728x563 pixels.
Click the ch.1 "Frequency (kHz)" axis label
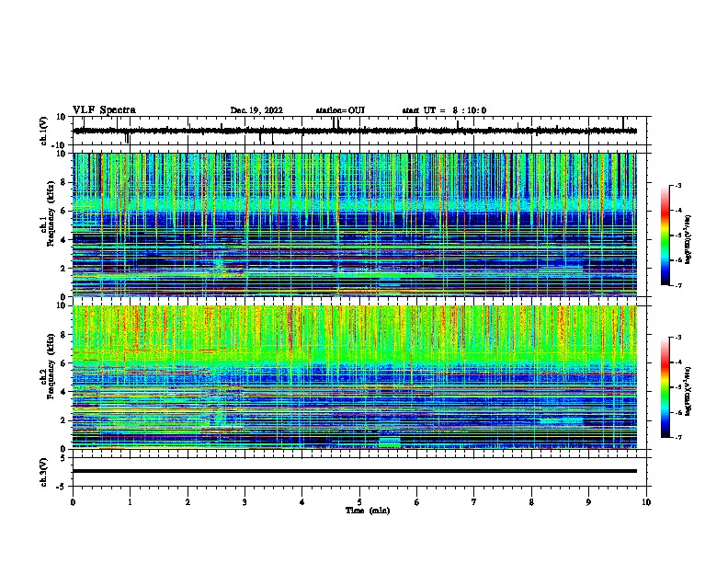click(x=51, y=213)
